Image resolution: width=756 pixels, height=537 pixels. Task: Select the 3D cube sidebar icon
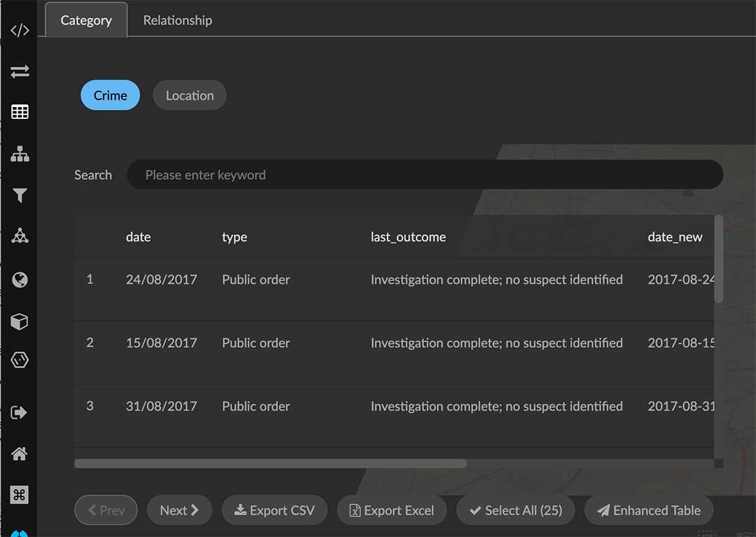[x=20, y=321]
